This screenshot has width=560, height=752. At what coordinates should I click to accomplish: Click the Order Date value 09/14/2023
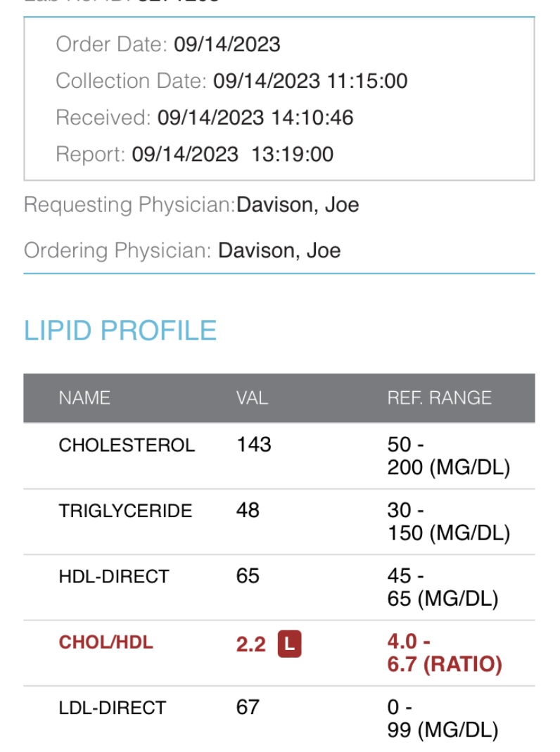click(x=227, y=44)
